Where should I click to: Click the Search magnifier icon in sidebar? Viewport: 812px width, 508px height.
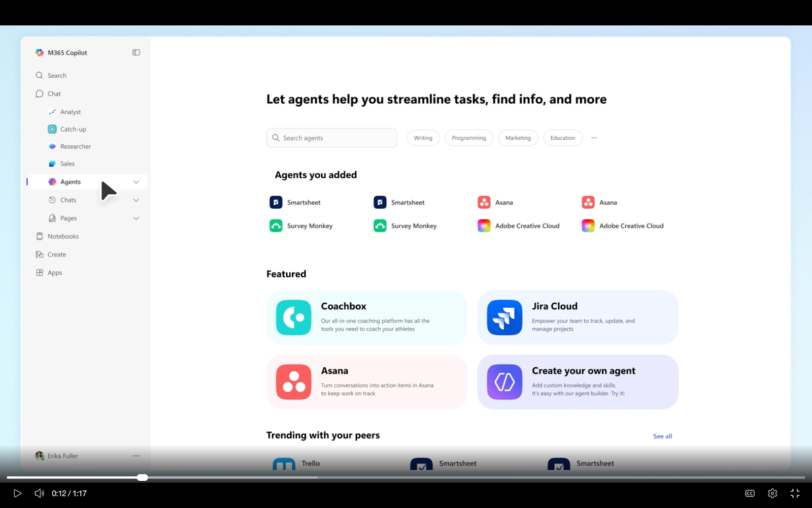pyautogui.click(x=39, y=75)
